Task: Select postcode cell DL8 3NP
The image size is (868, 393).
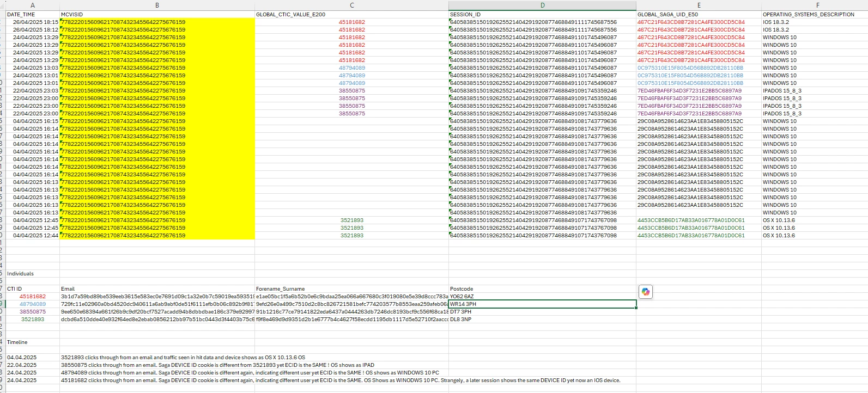Action: coord(542,320)
